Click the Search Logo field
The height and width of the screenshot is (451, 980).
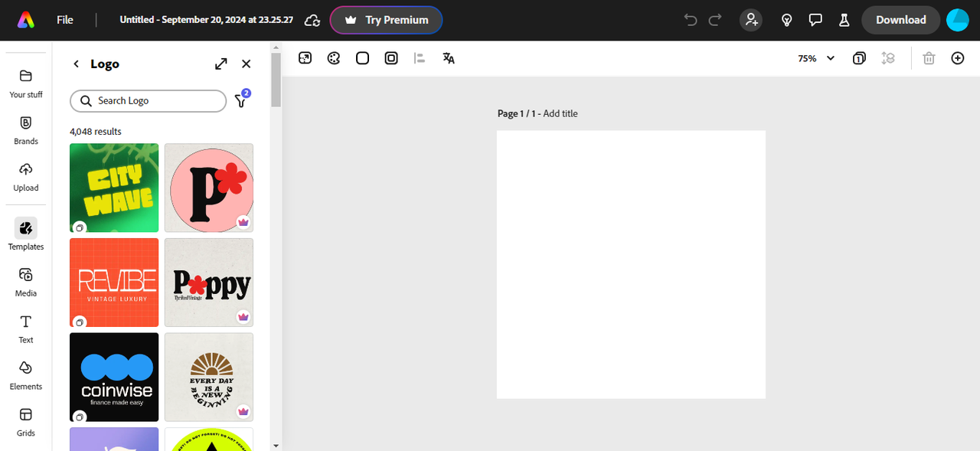149,101
